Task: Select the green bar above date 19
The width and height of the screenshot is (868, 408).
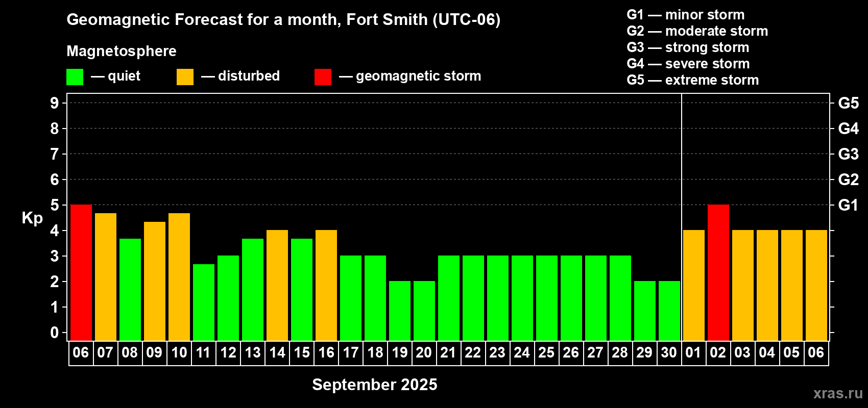Action: pos(400,311)
